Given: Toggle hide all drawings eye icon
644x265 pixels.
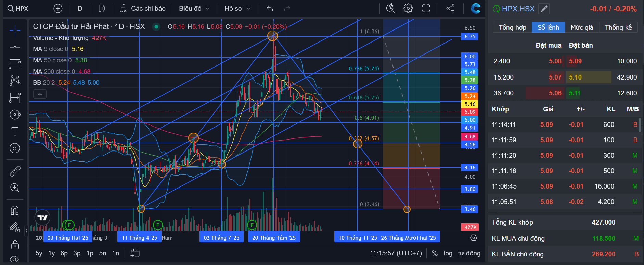Looking at the screenshot, I should tap(15, 259).
